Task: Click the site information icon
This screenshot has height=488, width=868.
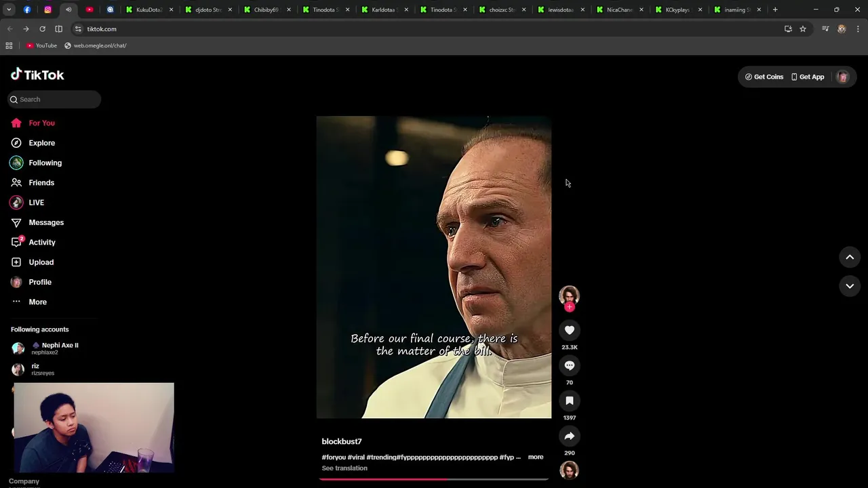Action: point(78,29)
